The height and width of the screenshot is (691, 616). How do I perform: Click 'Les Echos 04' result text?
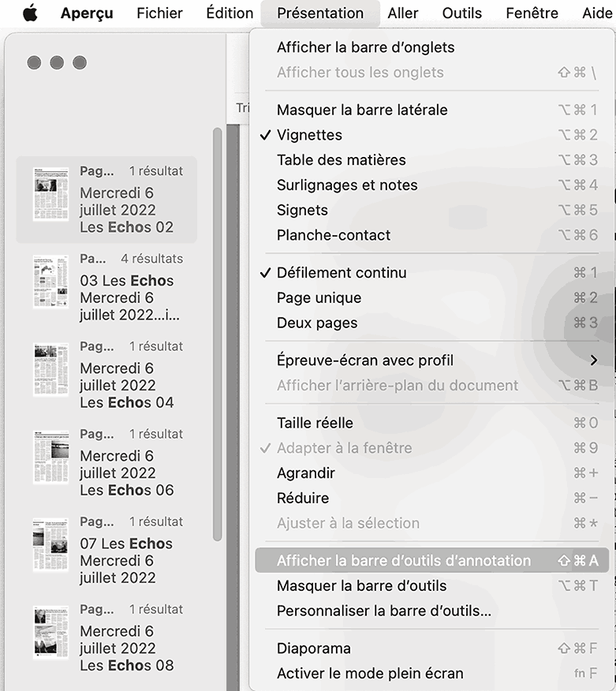click(x=127, y=402)
